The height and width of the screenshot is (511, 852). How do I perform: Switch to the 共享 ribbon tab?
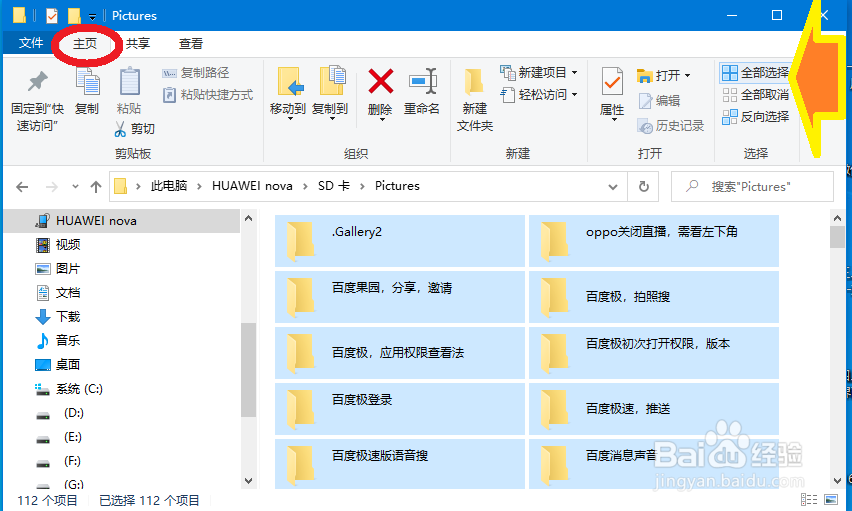click(x=138, y=43)
